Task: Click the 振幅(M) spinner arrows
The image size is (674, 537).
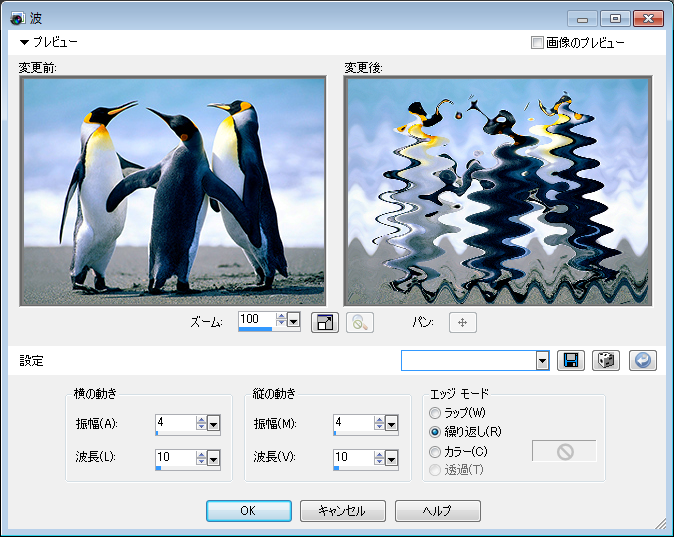Action: (x=379, y=423)
